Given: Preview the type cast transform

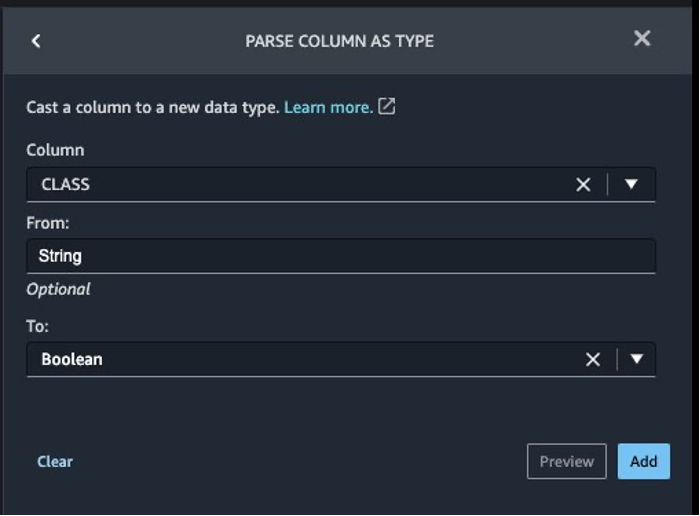Looking at the screenshot, I should coord(567,461).
